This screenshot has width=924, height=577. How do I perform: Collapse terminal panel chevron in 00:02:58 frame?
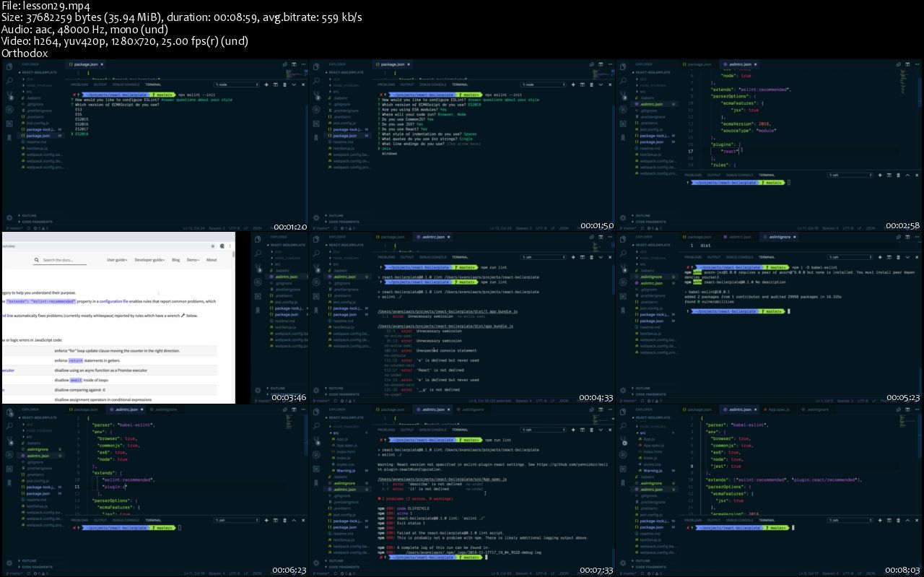click(x=907, y=175)
